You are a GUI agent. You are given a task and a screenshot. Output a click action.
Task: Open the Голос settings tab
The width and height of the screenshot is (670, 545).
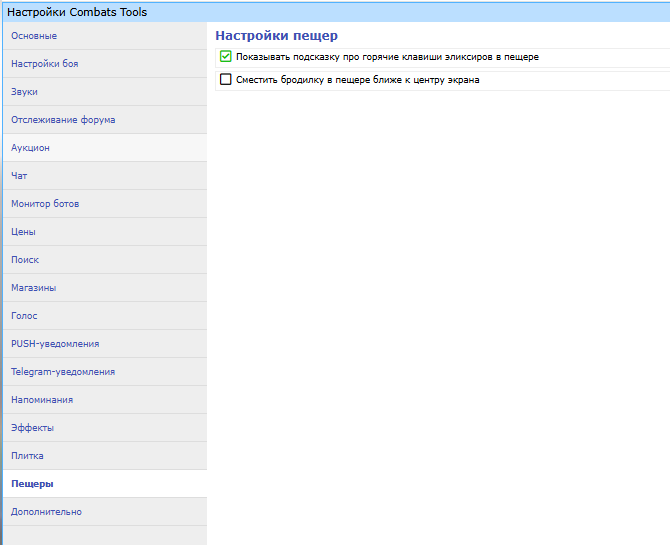[x=25, y=316]
